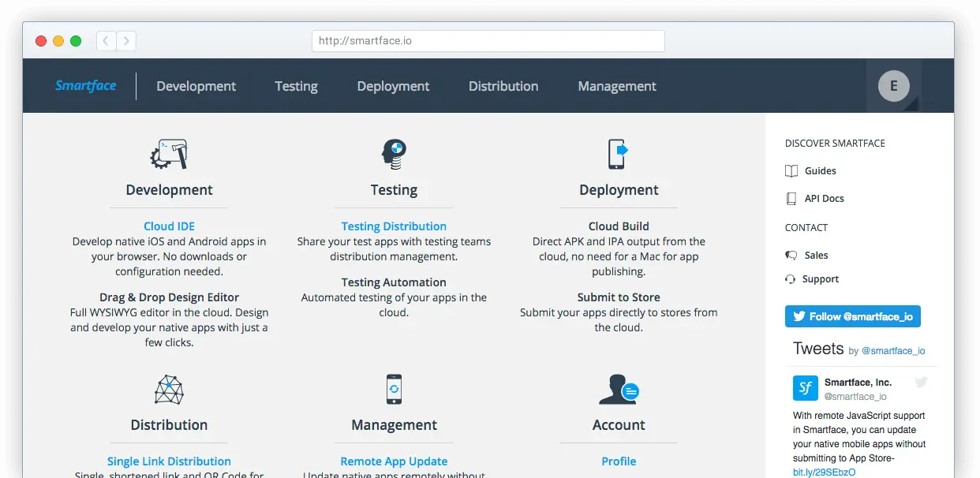Viewport: 980px width, 478px height.
Task: Click the Twitter bird icon in tweet card
Action: tap(921, 382)
